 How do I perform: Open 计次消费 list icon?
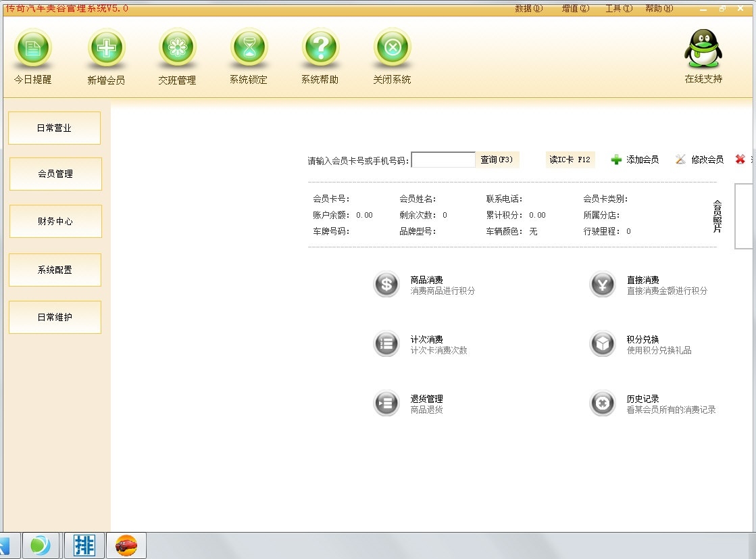pos(386,344)
